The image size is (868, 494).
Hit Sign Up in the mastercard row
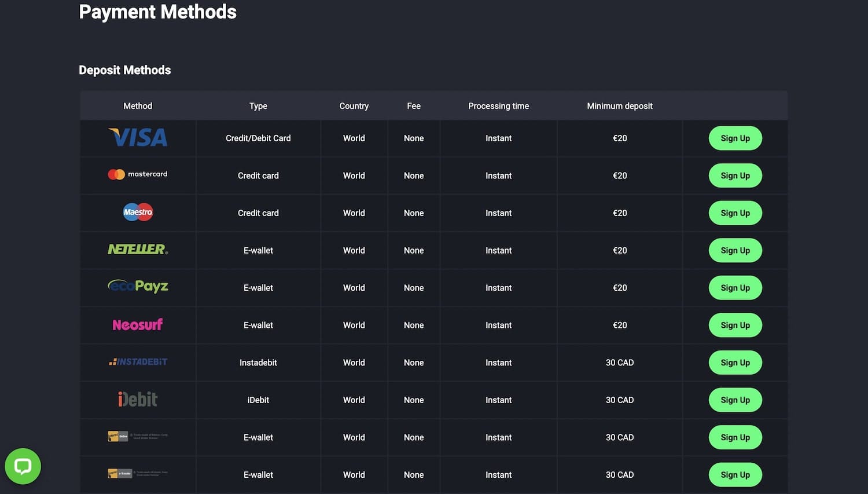[x=735, y=175]
